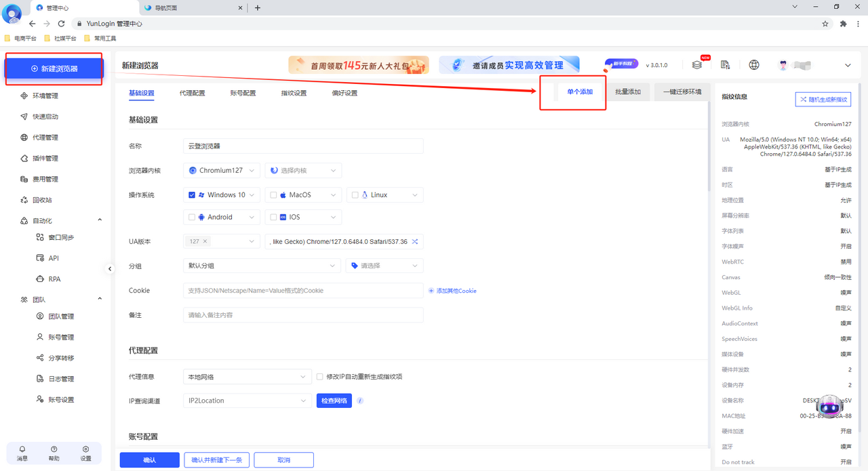Switch to the 指纹设置 tab
Image resolution: width=868 pixels, height=471 pixels.
click(x=293, y=91)
